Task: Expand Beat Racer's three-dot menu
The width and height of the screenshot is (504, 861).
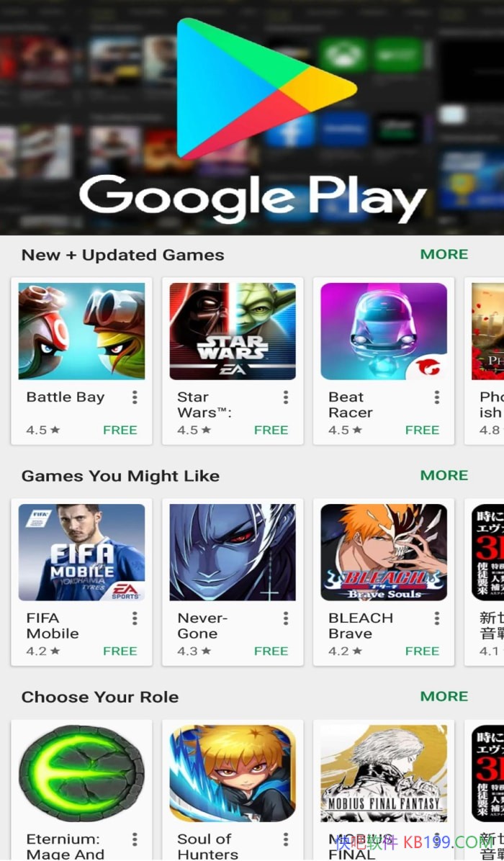Action: coord(437,397)
